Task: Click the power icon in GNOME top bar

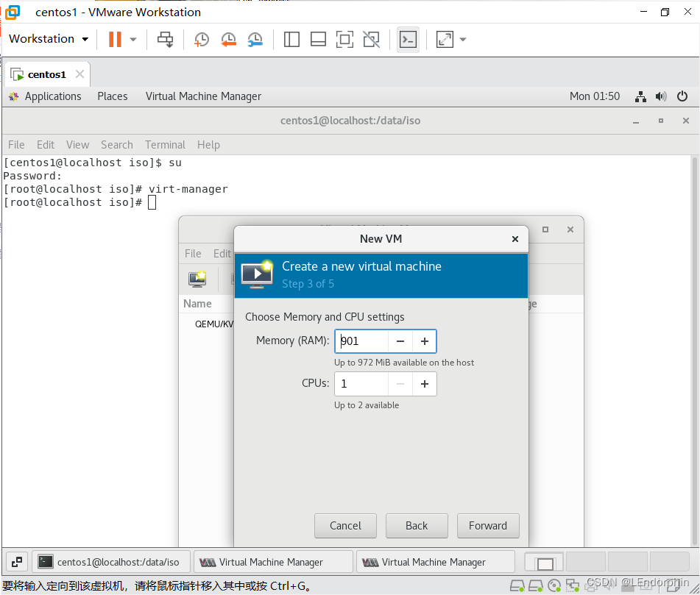Action: pos(682,96)
